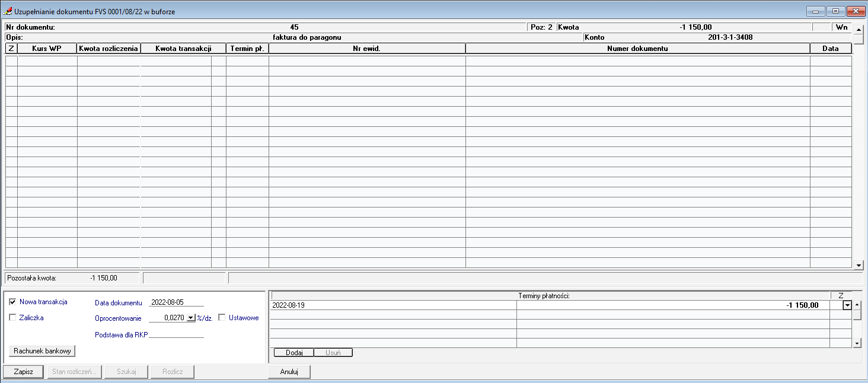Click the application icon in the title bar
The width and height of the screenshot is (868, 383).
coord(9,11)
